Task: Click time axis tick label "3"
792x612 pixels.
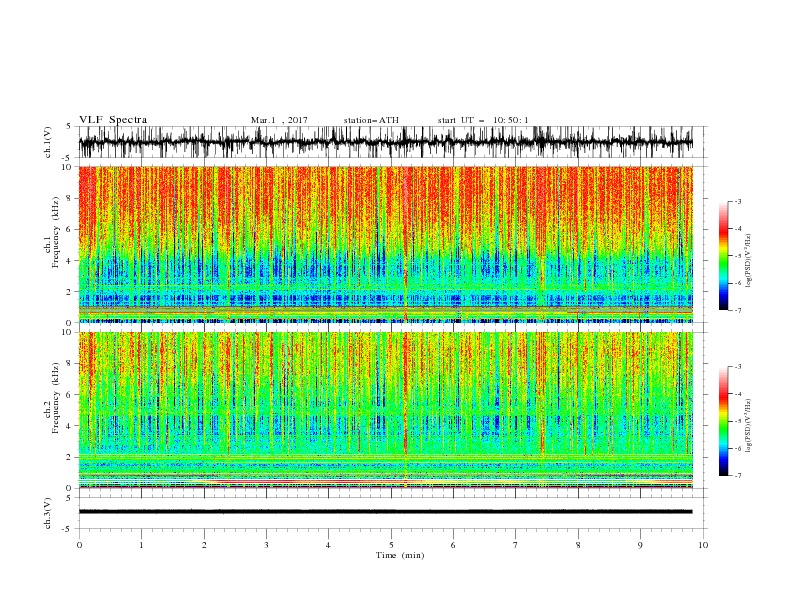Action: click(x=266, y=545)
